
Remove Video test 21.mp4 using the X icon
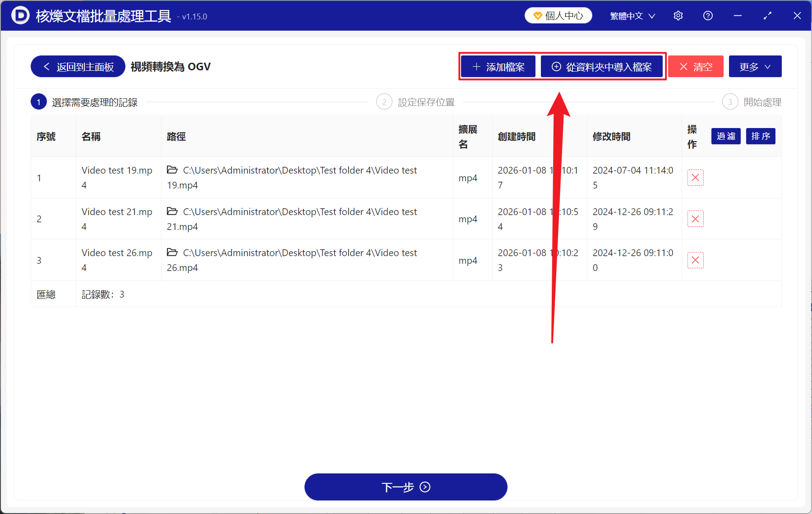(x=695, y=219)
